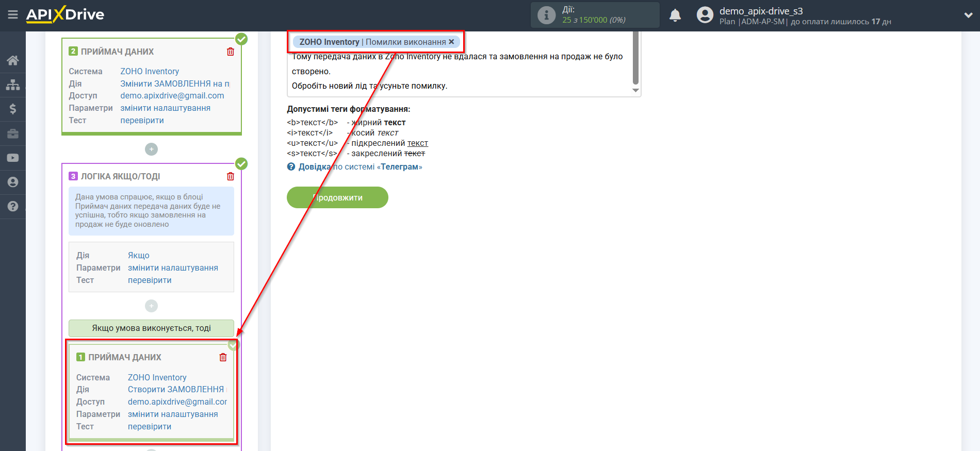
Task: Delete block 1 ПРИЙМАЧ ДАНИХ with trash icon
Action: [x=223, y=357]
